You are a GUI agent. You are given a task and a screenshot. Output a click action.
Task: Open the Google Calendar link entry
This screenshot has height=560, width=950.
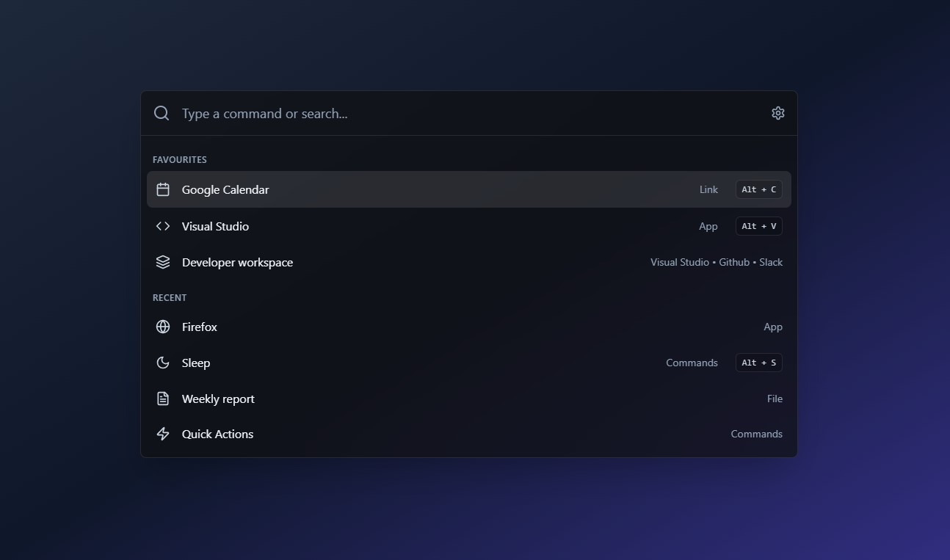[x=469, y=189]
